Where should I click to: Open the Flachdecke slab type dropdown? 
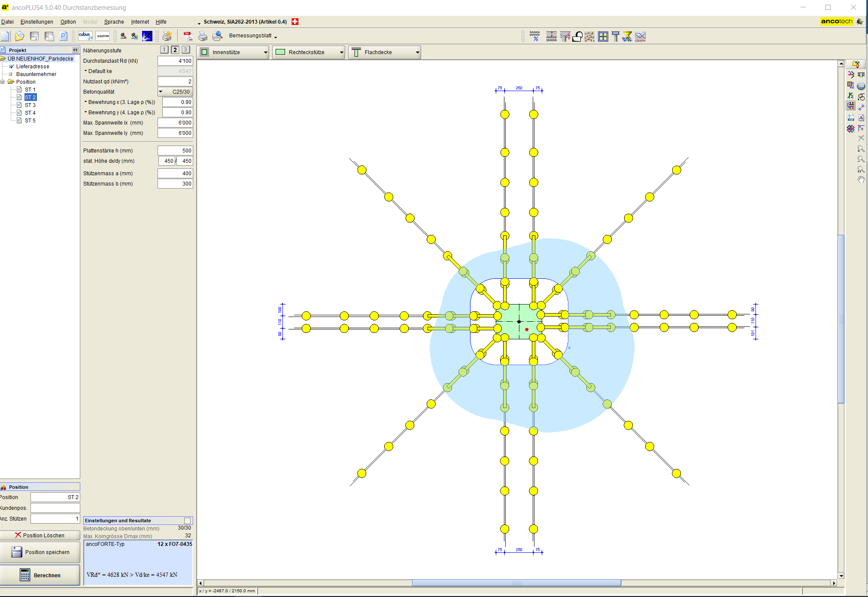(385, 52)
